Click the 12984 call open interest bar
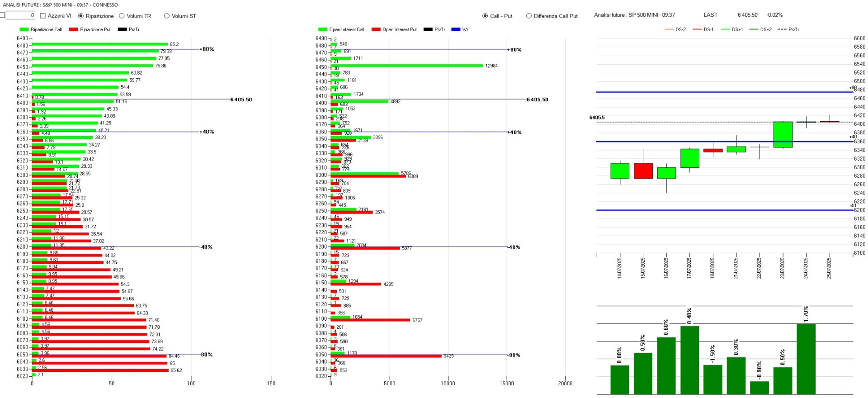 click(407, 66)
